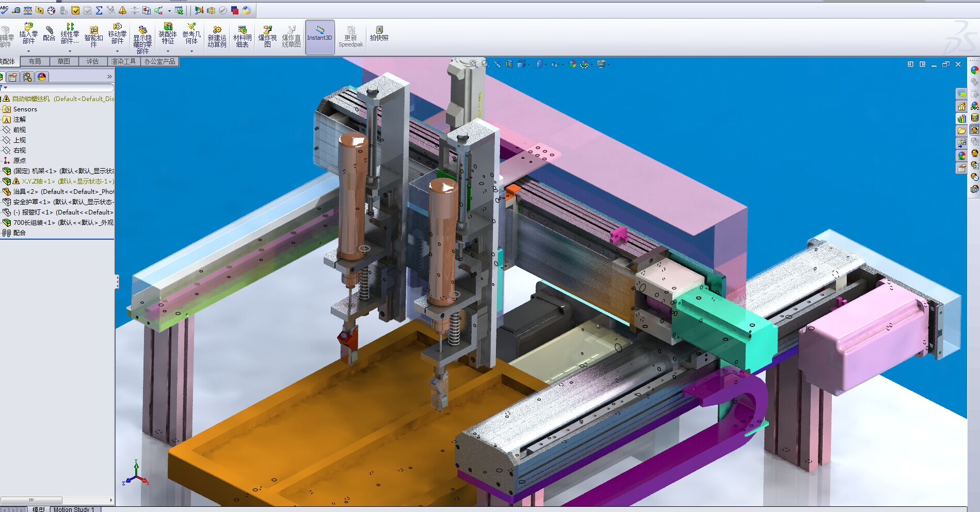Open the Bill of Materials tool
980x512 pixels.
click(x=242, y=36)
